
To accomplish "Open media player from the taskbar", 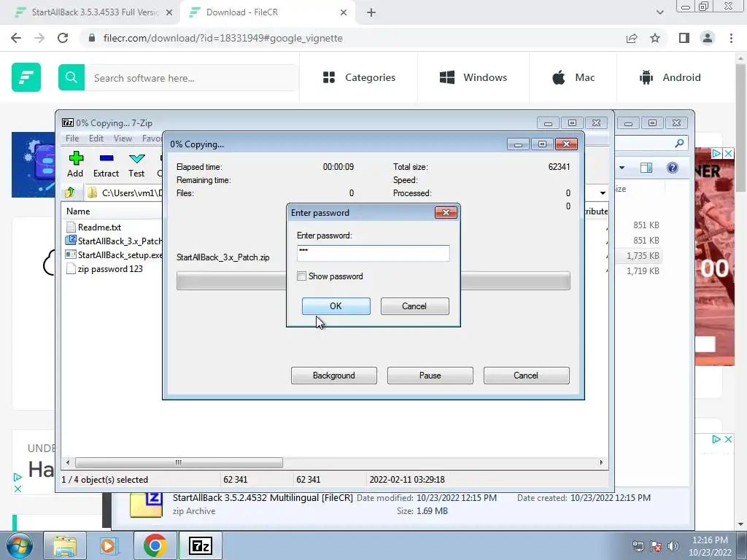I will (109, 545).
